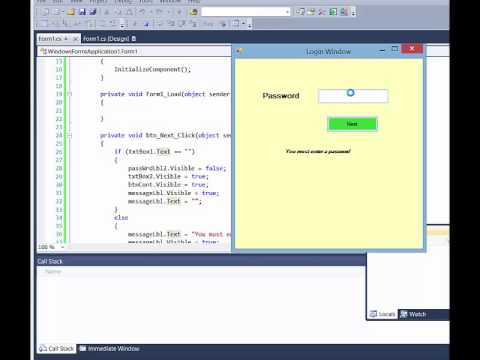The image size is (480, 360).
Task: Open the Solution Explorer toolbar icon
Action: coord(301,12)
